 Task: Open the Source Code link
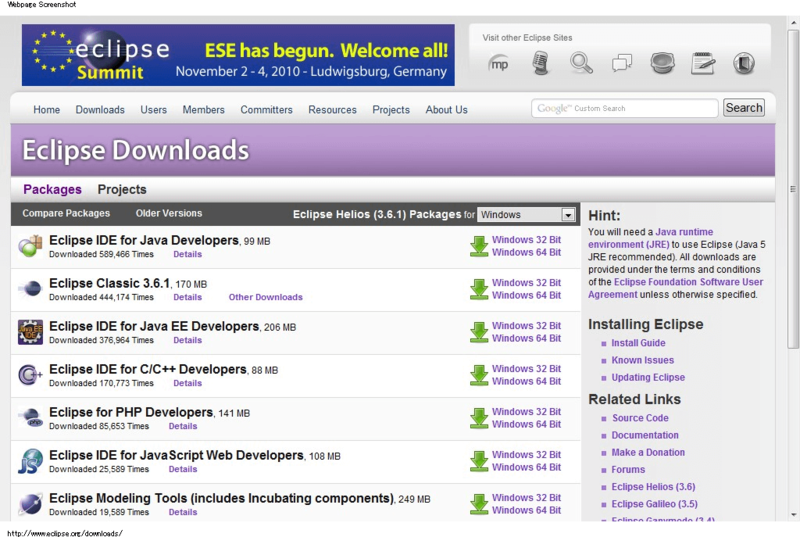point(640,418)
